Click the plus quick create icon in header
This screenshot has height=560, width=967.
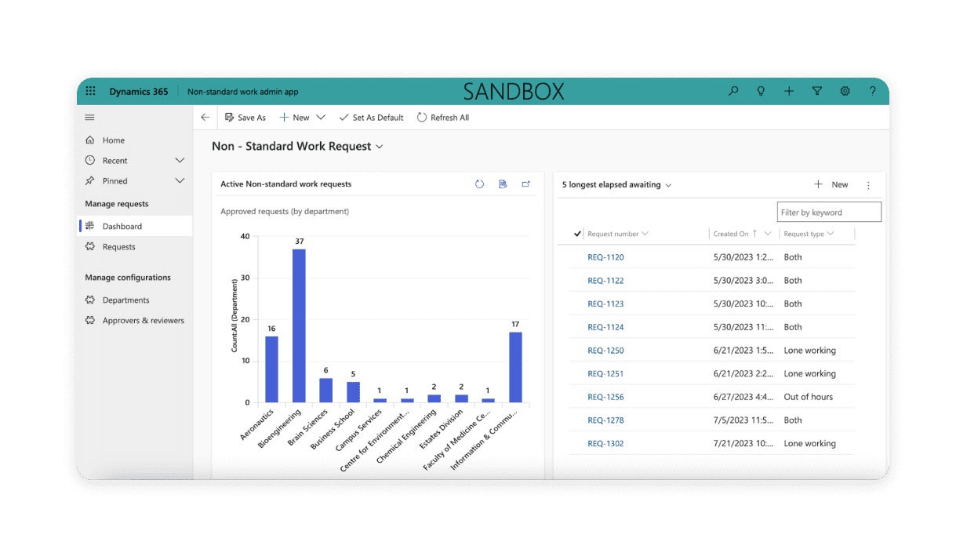[789, 91]
